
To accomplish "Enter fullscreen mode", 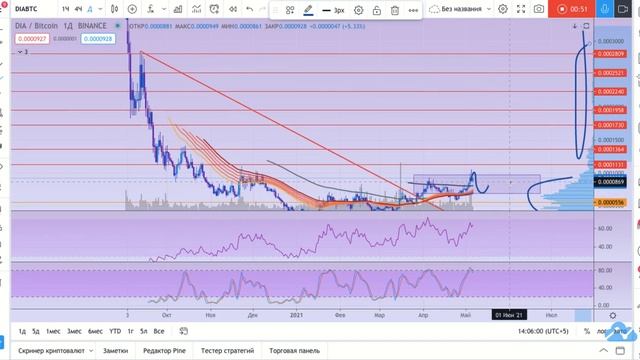I will coord(521,9).
